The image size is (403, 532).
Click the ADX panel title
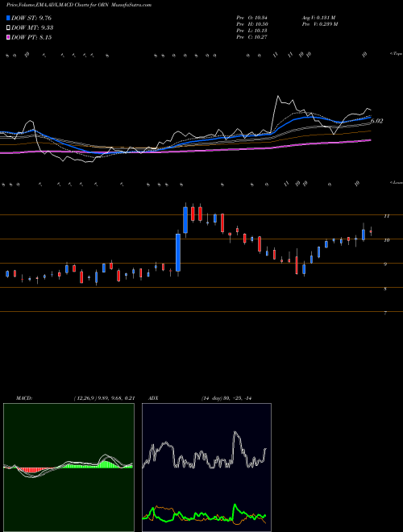coord(153,398)
